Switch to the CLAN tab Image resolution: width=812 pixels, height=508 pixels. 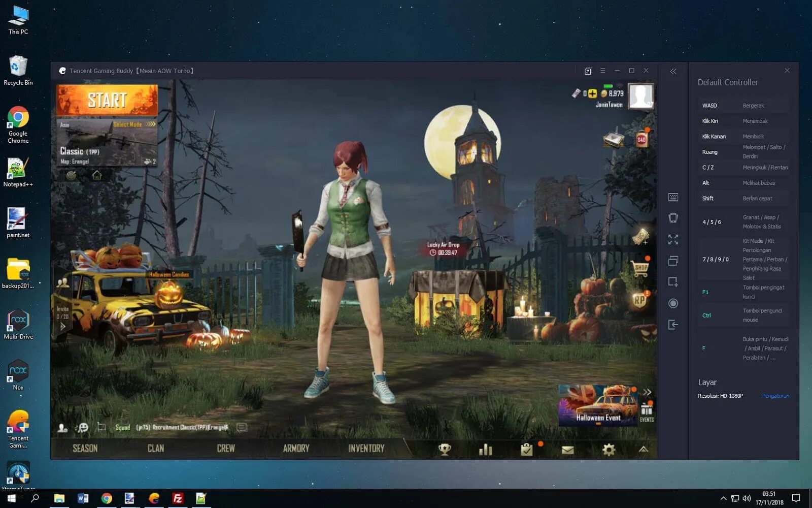click(156, 448)
